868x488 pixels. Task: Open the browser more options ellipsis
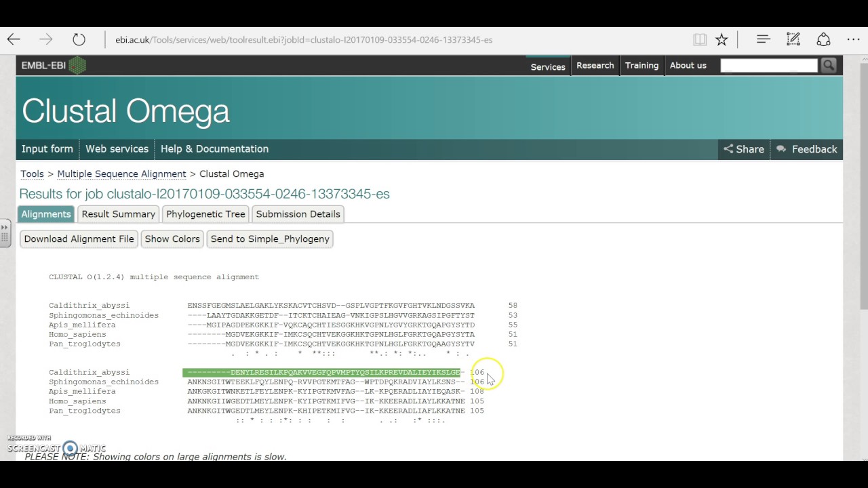click(853, 39)
